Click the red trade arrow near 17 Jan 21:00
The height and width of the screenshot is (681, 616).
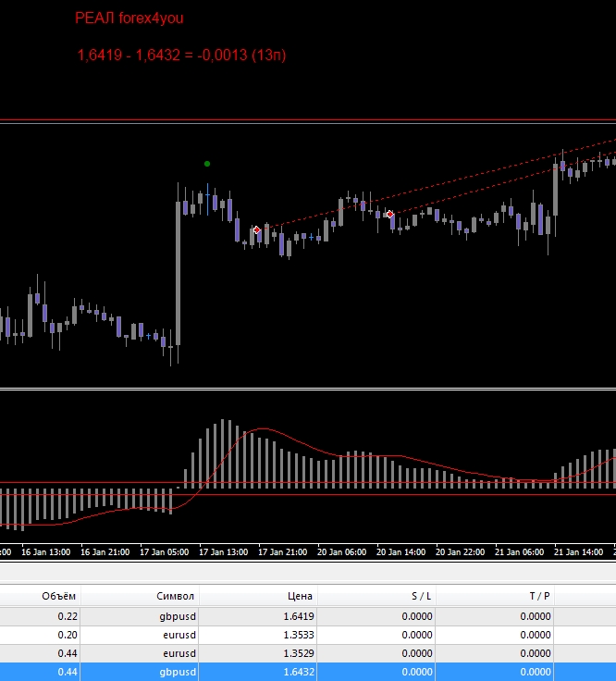[257, 229]
